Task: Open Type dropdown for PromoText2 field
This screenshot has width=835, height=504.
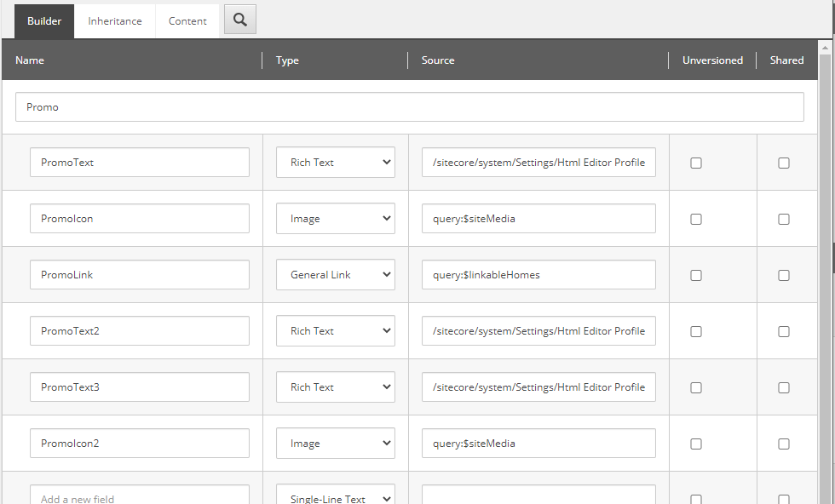Action: click(x=336, y=331)
